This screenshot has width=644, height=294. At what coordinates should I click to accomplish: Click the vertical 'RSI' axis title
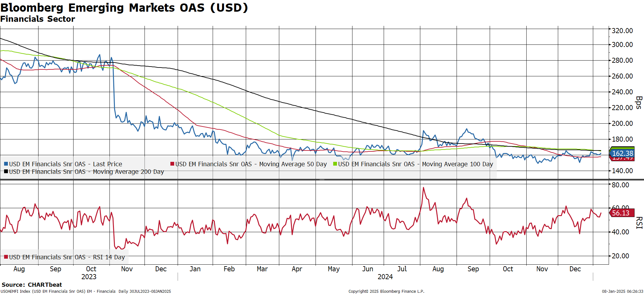tap(639, 223)
